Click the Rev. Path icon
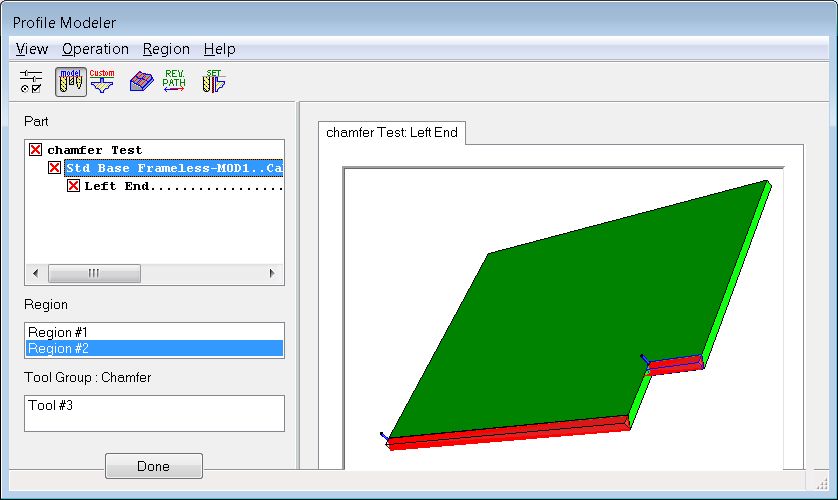Screen dimensions: 838x500 (175, 81)
